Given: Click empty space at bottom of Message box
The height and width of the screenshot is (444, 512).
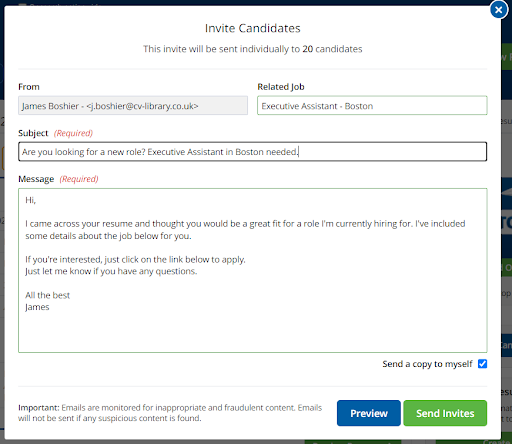Looking at the screenshot, I should 252,332.
